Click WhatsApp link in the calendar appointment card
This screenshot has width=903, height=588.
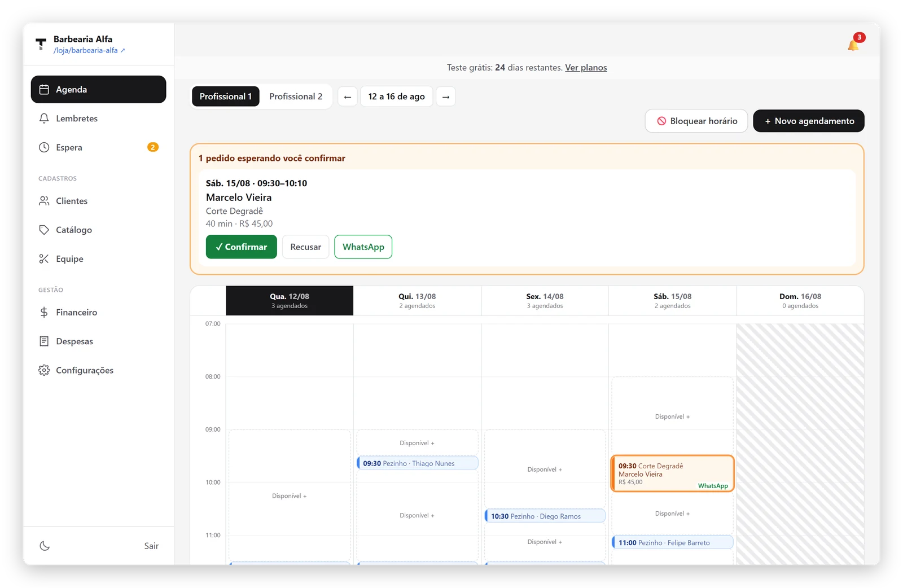click(713, 486)
